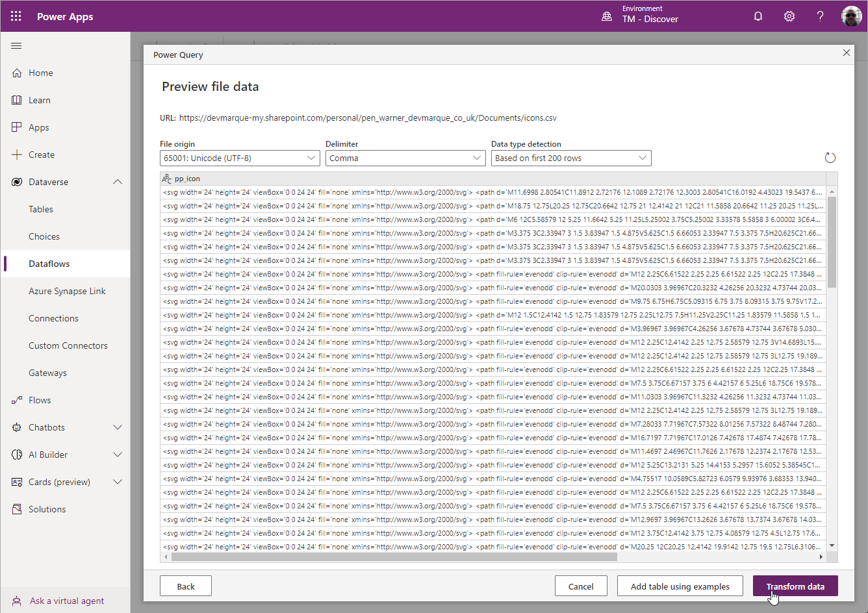The image size is (868, 613).
Task: Click the Learn book icon
Action: (17, 100)
